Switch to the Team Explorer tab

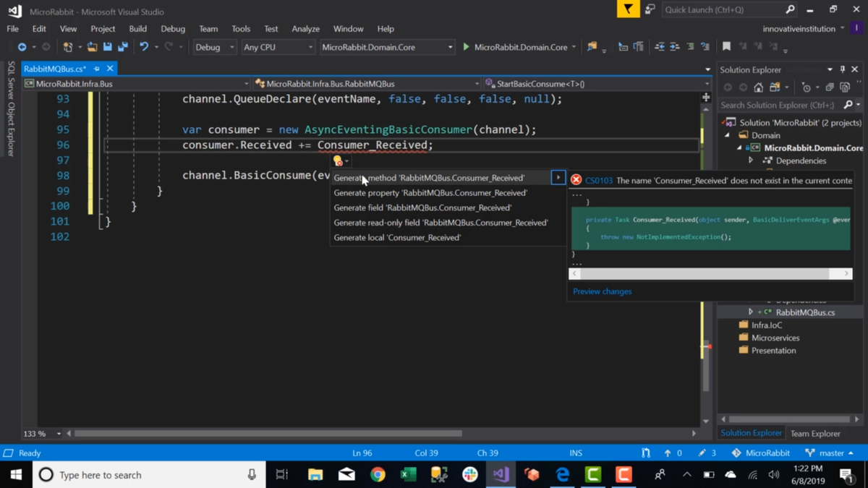click(x=815, y=434)
